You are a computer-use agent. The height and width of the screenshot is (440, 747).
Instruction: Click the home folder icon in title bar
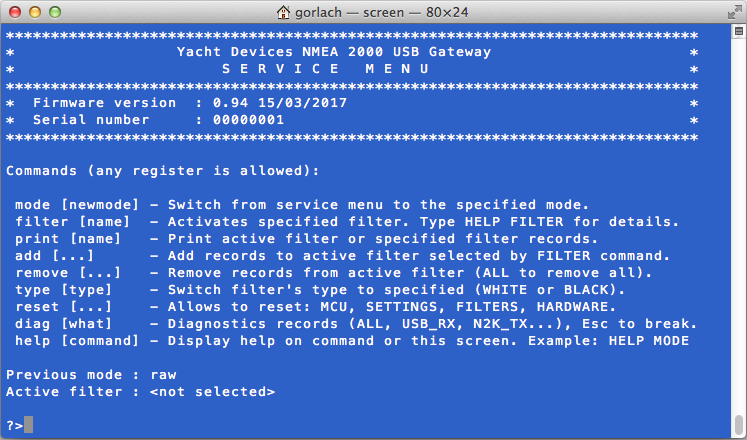(286, 12)
